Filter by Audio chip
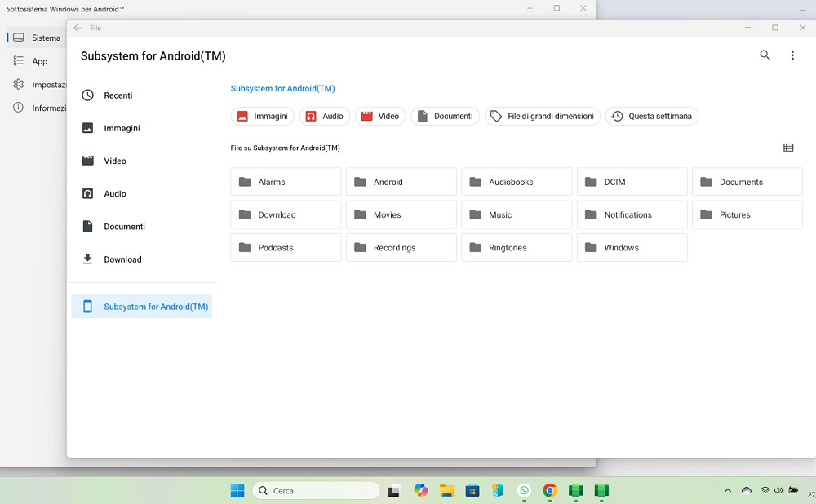This screenshot has width=816, height=504. tap(324, 116)
